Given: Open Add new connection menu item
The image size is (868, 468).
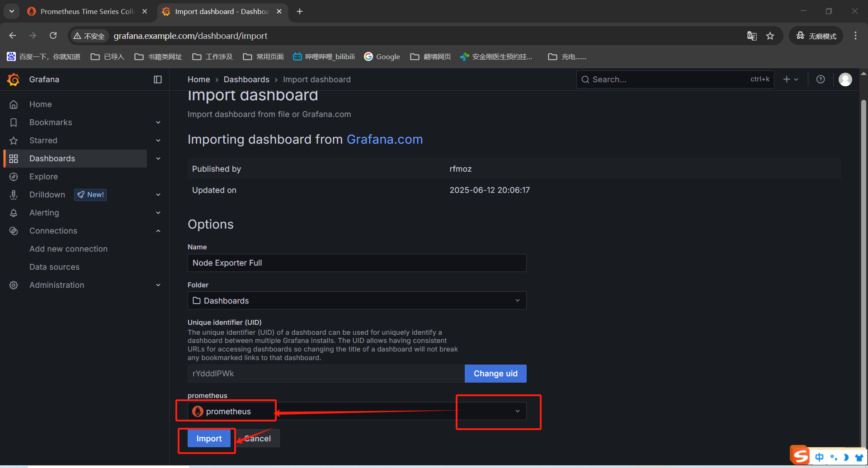Looking at the screenshot, I should pos(68,249).
